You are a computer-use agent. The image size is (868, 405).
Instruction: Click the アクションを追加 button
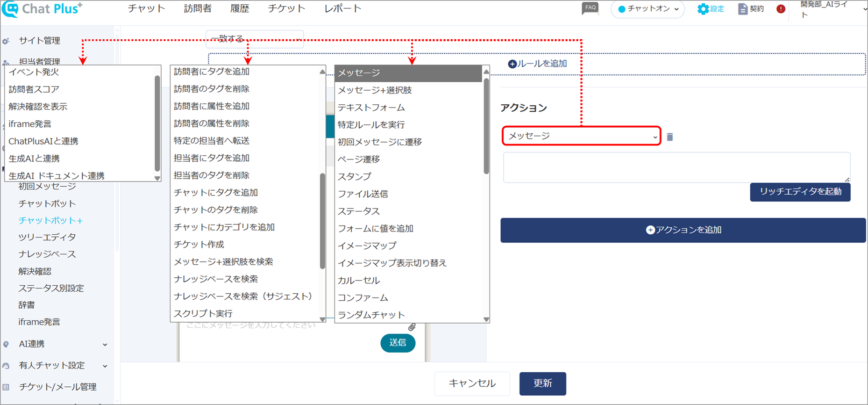[683, 230]
